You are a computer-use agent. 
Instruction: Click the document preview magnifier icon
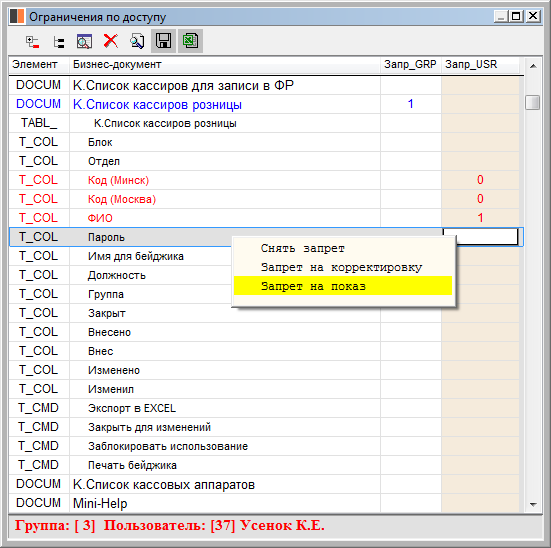coord(137,41)
